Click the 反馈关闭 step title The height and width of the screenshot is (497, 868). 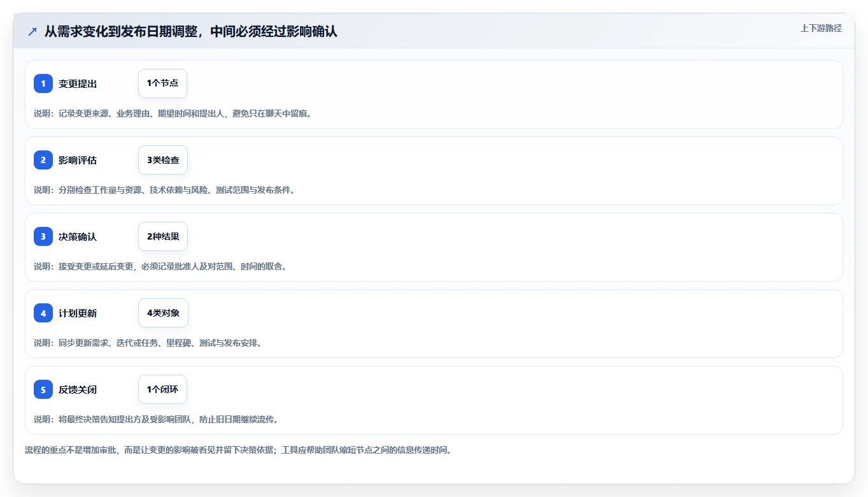coord(78,389)
